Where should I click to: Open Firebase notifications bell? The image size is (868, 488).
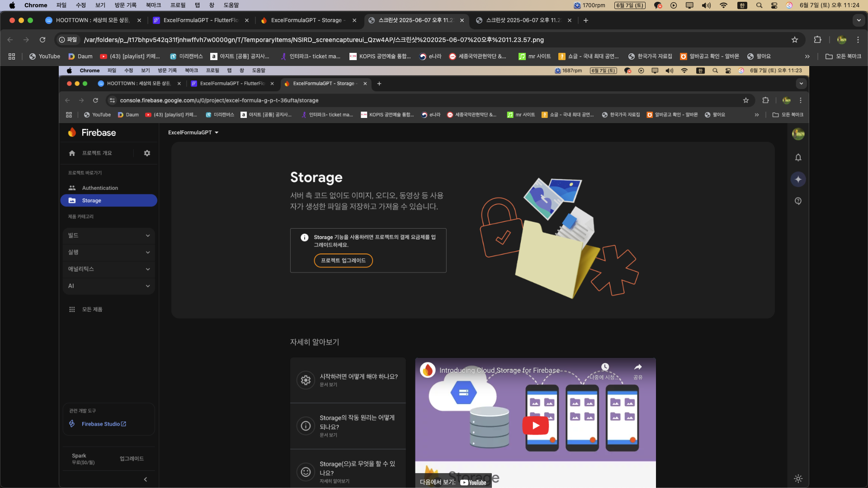798,157
